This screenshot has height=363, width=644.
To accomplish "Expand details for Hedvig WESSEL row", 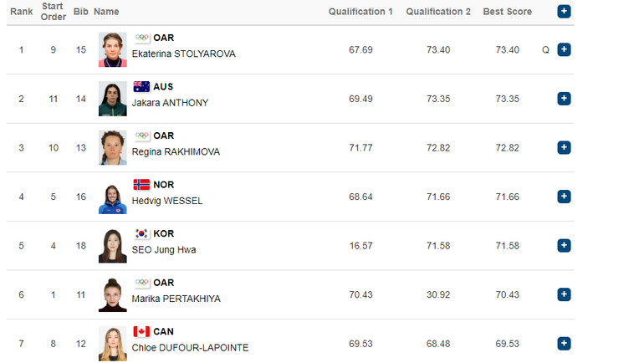I will [x=564, y=197].
